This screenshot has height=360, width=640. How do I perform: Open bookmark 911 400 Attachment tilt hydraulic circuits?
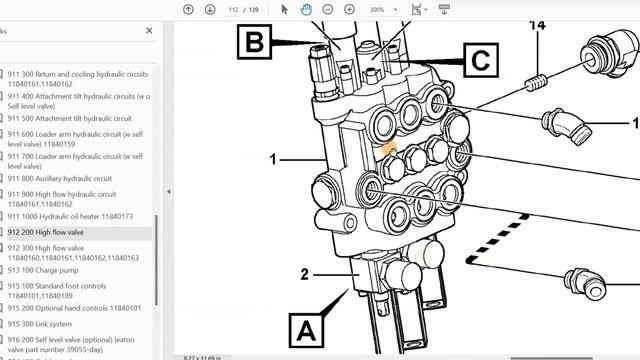79,101
